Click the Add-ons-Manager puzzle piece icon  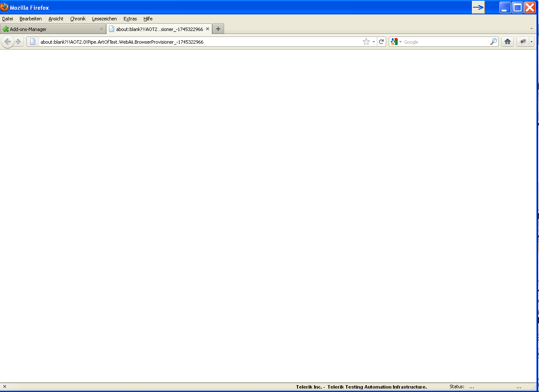click(6, 29)
